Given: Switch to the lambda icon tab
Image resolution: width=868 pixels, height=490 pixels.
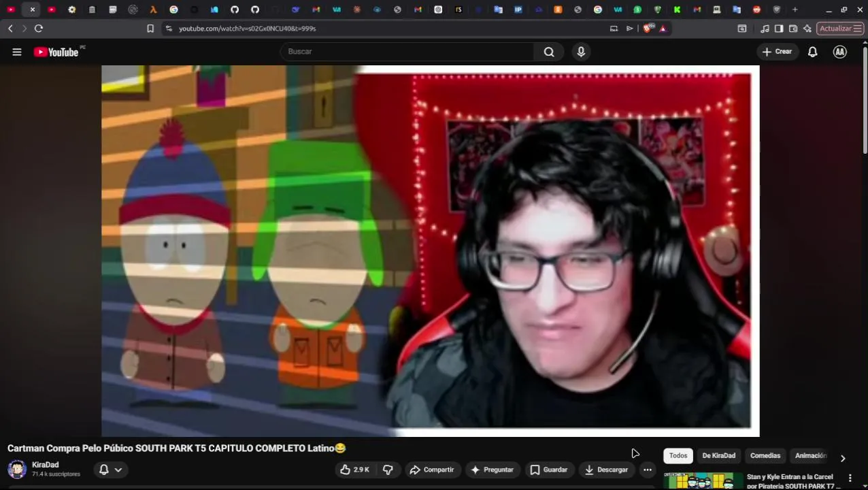Looking at the screenshot, I should click(153, 10).
